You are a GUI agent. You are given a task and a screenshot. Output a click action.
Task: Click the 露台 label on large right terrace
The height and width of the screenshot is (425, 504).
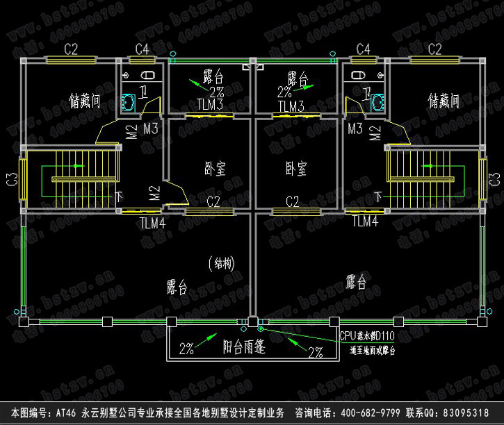(x=356, y=281)
